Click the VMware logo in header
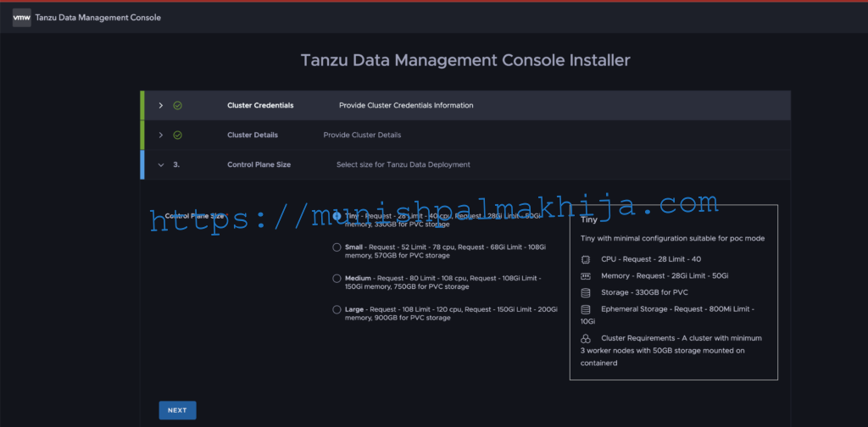Viewport: 868px width, 427px height. point(21,18)
